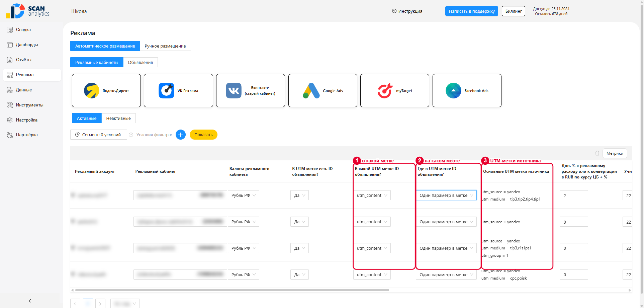Click Валюта рекламного кабинета column header
Viewport: 644px width, 308px height.
pos(249,171)
